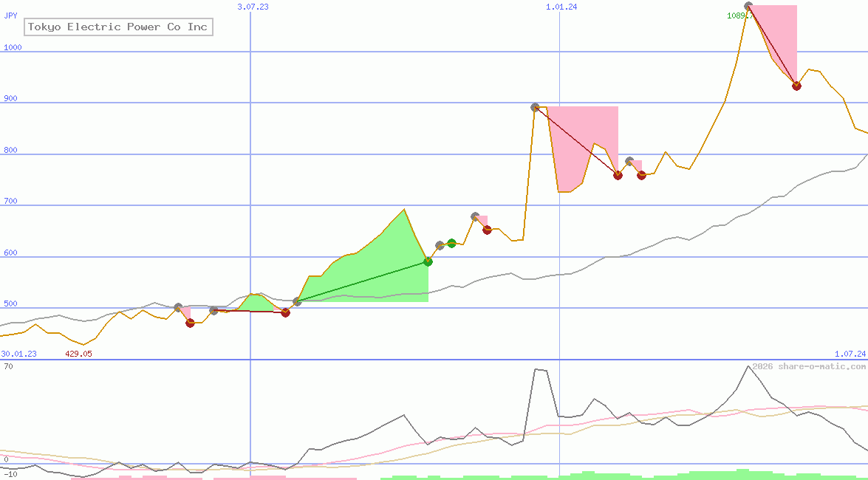Select the 1.01.24 date label at top

tap(561, 7)
